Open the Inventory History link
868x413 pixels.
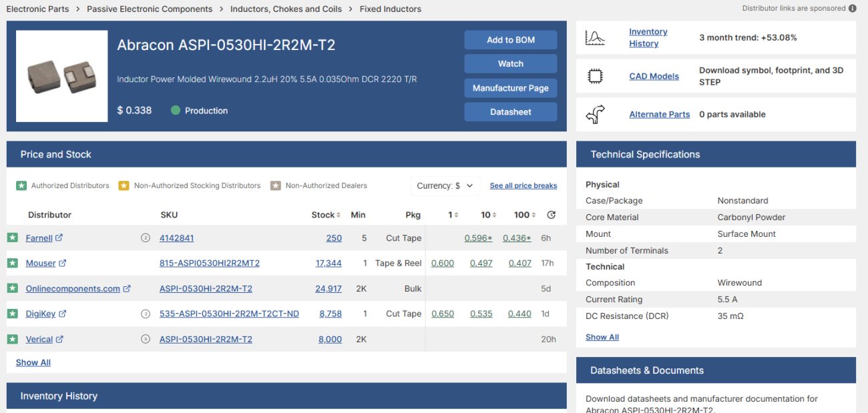pos(648,37)
